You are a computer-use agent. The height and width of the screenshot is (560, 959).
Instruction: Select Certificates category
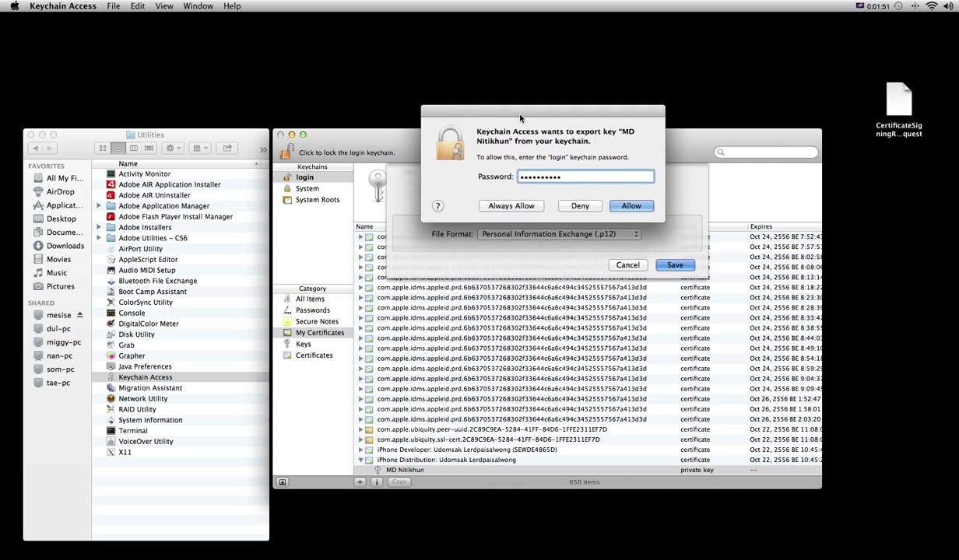314,355
